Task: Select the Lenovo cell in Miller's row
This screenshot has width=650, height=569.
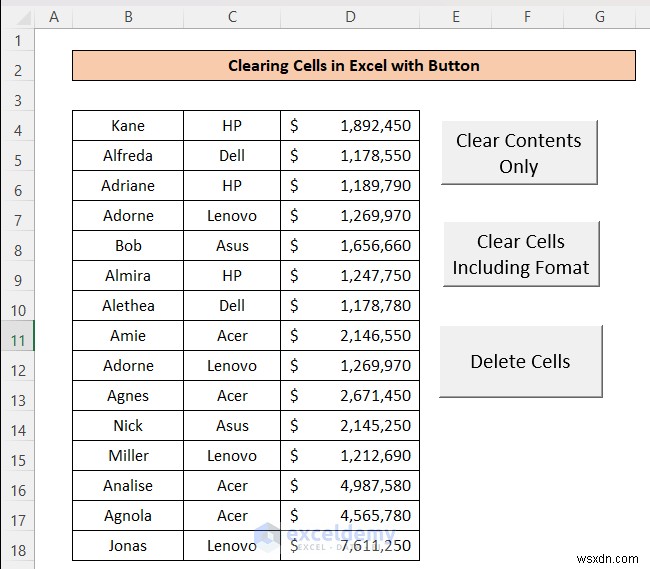Action: (232, 455)
